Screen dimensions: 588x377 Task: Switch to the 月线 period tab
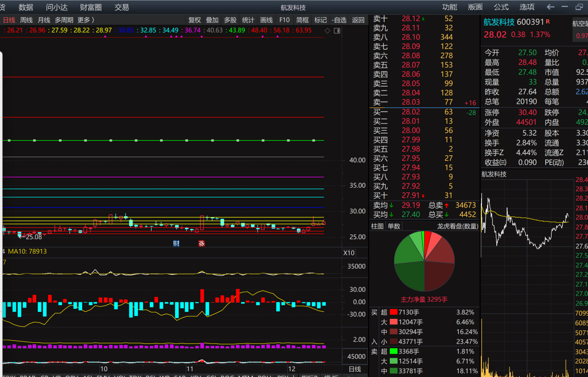click(x=44, y=20)
